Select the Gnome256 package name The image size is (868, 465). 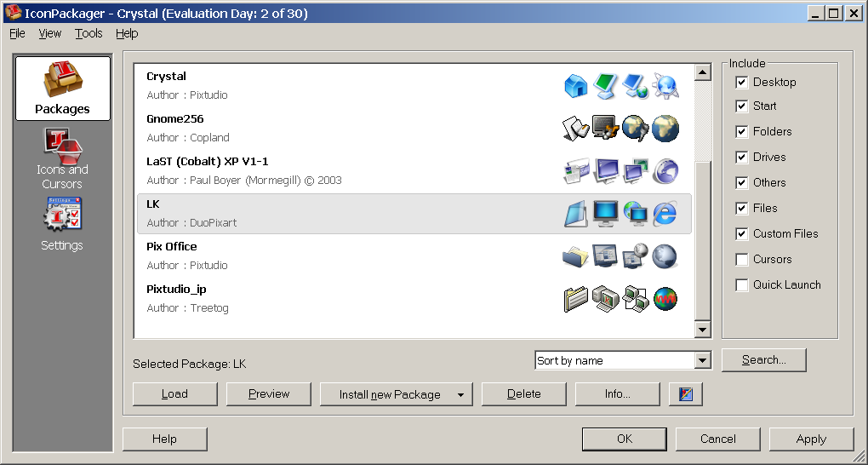coord(175,118)
